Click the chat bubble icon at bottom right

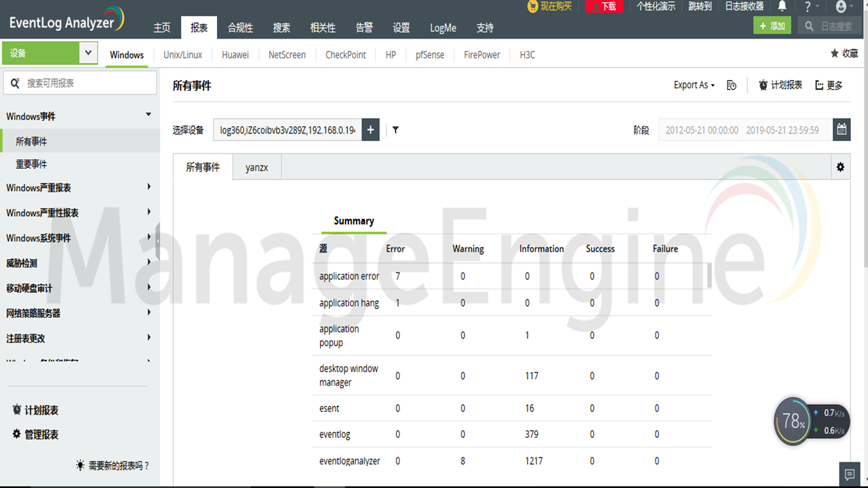(x=849, y=474)
